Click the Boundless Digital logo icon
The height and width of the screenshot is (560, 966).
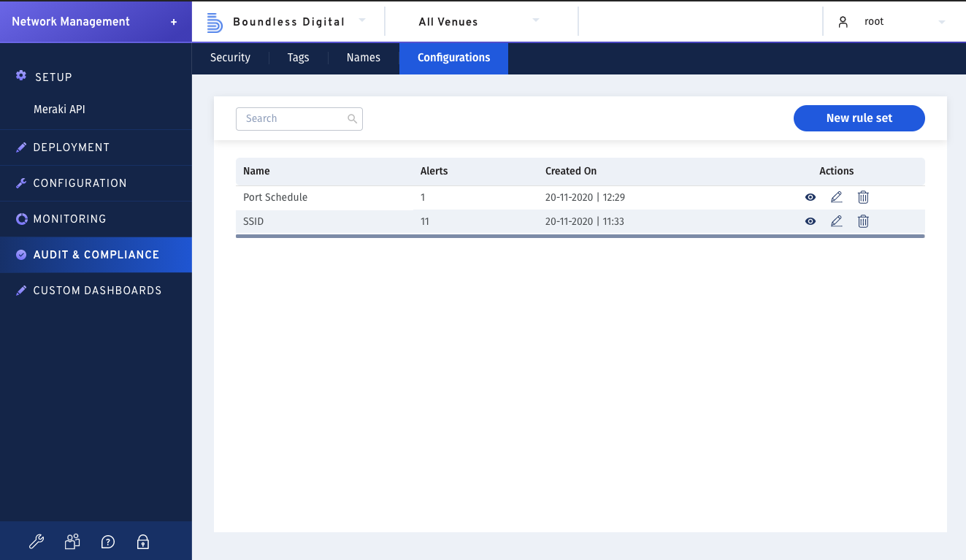[x=215, y=22]
